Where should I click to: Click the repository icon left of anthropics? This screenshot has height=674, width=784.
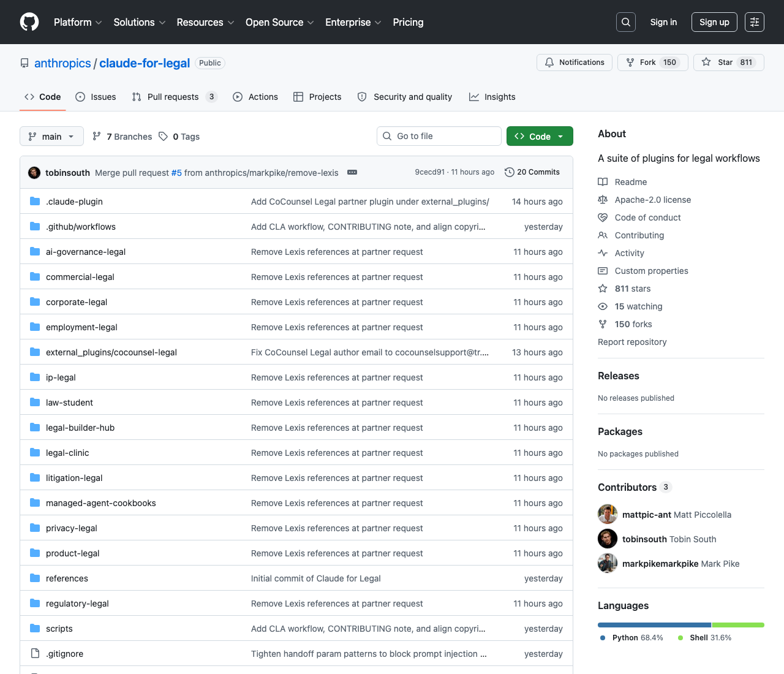[x=24, y=63]
